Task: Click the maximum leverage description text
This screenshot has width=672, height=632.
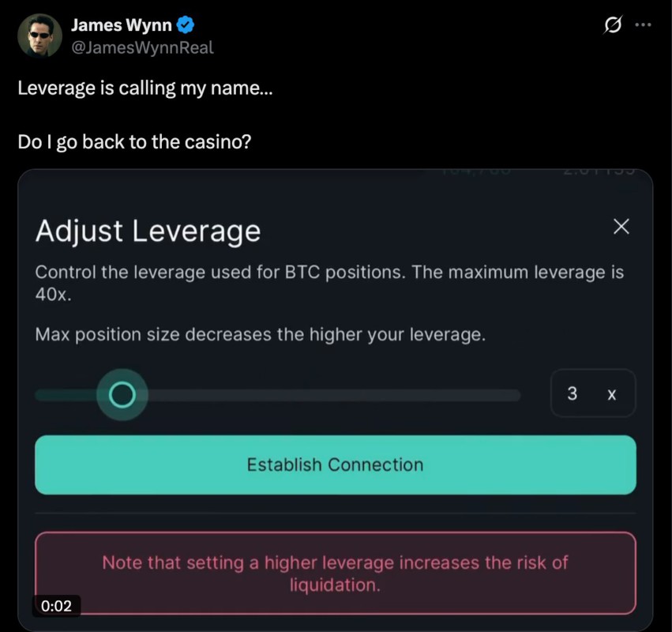Action: click(x=329, y=283)
